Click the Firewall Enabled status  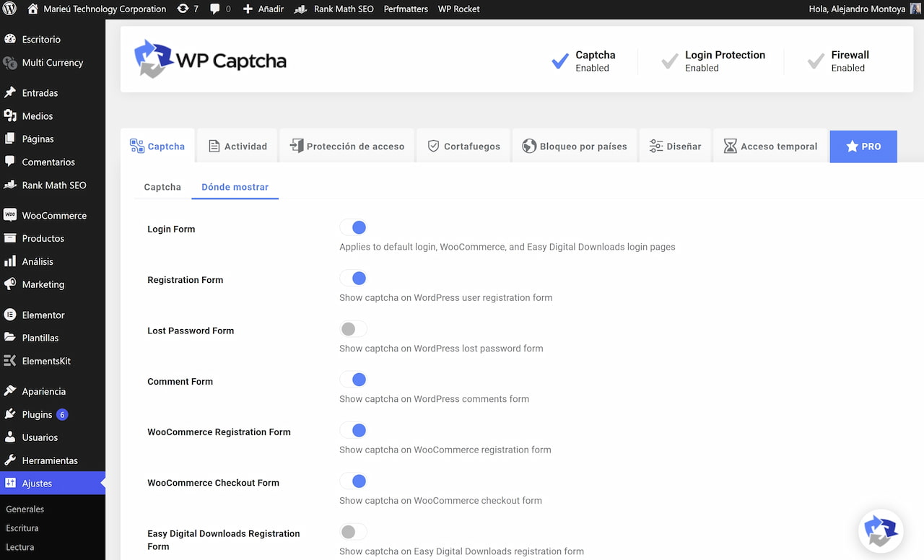click(838, 61)
